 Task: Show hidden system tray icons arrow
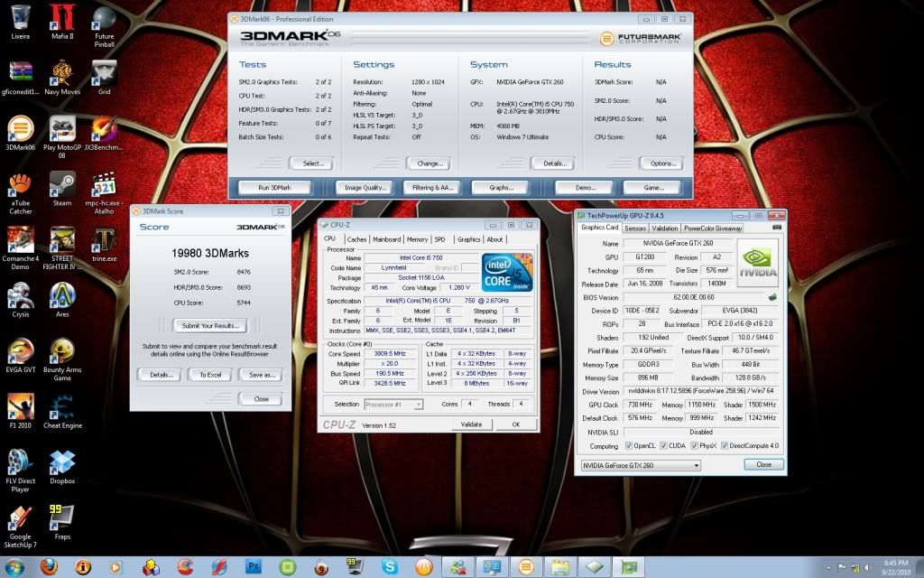click(828, 568)
